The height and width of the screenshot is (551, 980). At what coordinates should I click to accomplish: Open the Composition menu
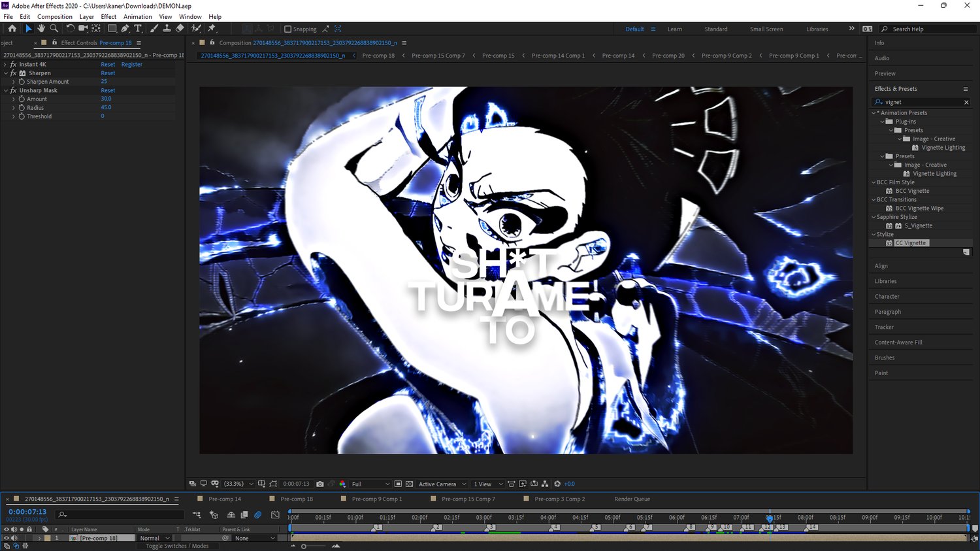55,17
